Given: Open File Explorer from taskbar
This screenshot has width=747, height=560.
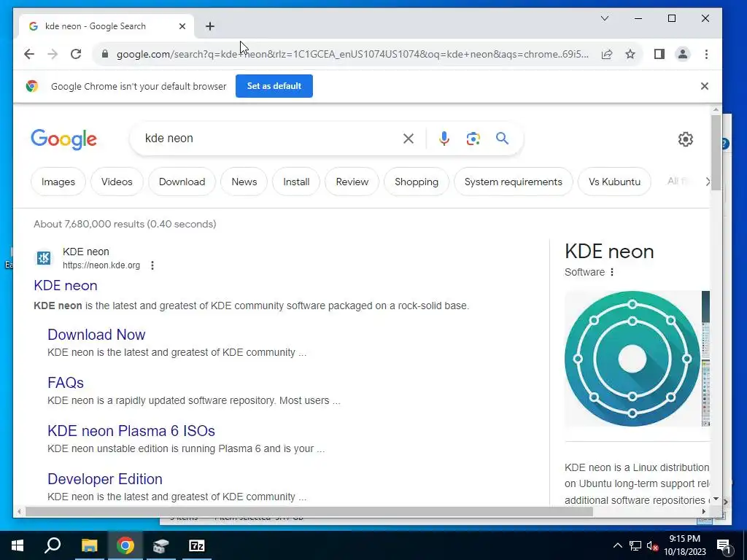Looking at the screenshot, I should pyautogui.click(x=89, y=545).
